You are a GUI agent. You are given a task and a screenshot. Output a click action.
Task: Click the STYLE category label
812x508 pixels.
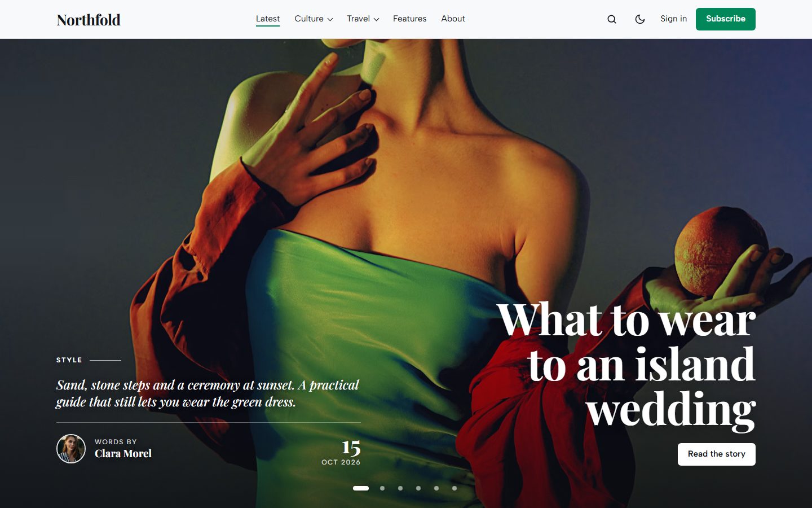(69, 360)
